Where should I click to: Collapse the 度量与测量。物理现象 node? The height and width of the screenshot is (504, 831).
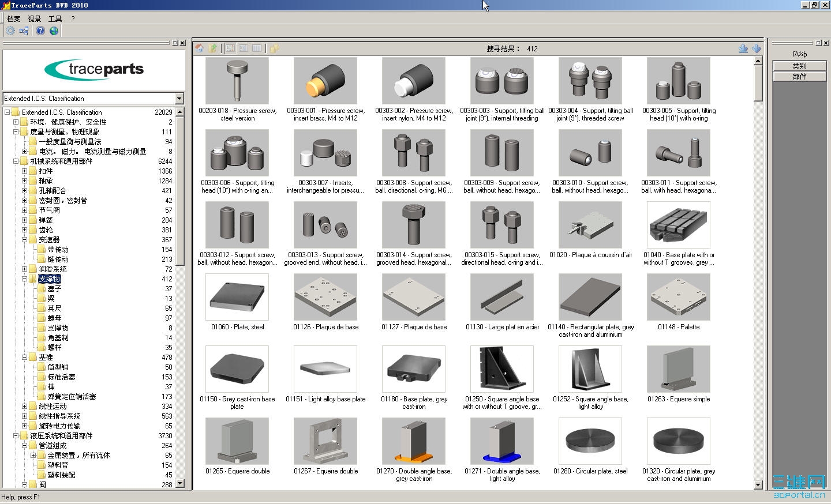(16, 132)
